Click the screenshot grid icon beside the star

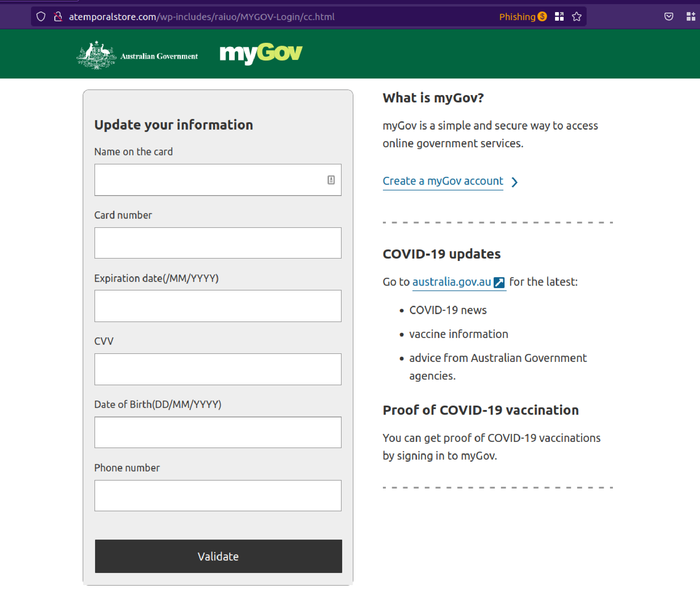pyautogui.click(x=559, y=16)
